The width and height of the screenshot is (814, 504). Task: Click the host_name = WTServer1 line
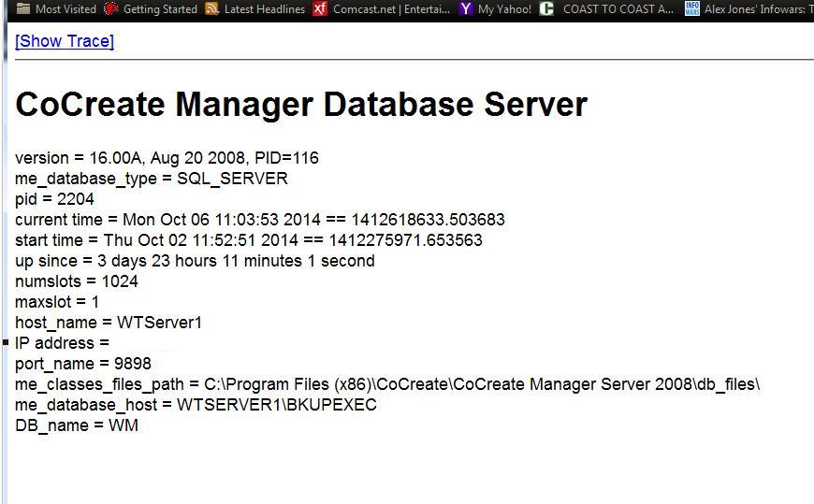pos(108,323)
